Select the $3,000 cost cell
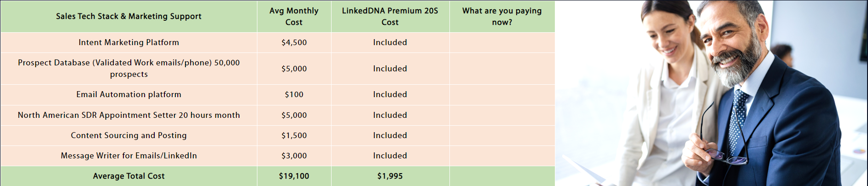Screen dimensions: 868x186 [x=294, y=156]
